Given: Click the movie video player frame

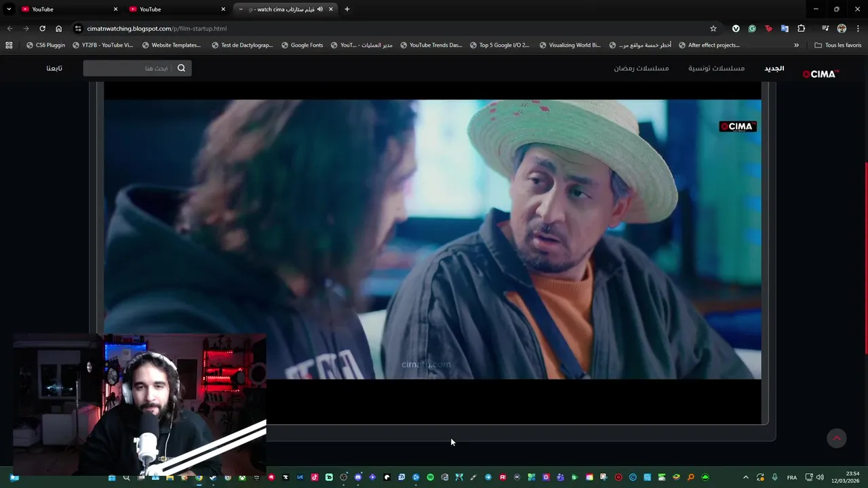Looking at the screenshot, I should [x=433, y=253].
